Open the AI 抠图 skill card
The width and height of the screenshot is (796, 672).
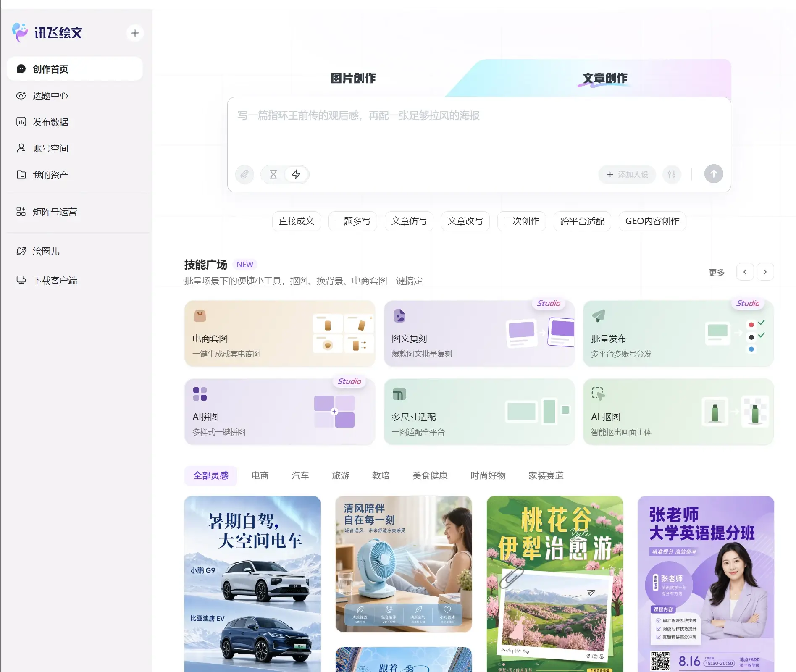point(678,412)
